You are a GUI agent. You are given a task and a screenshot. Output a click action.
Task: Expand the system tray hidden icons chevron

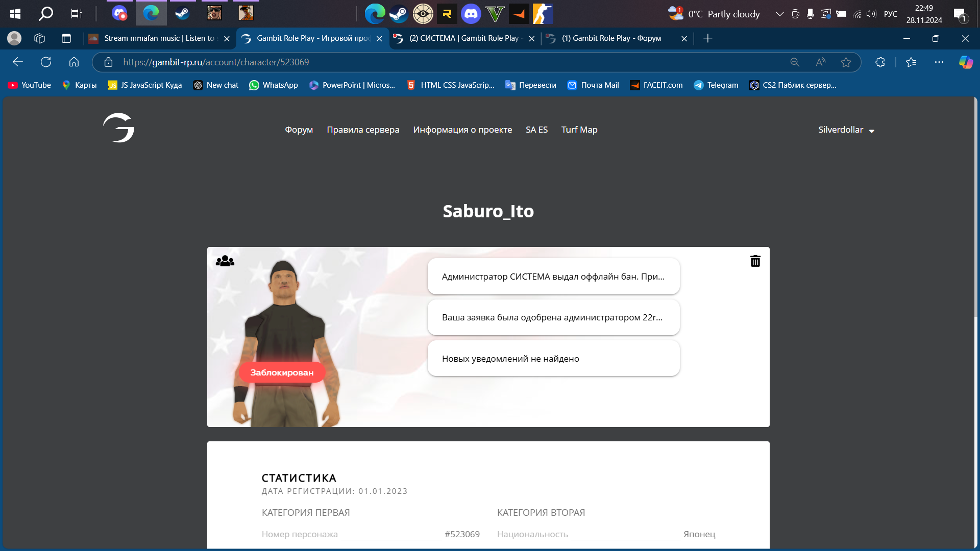click(x=779, y=14)
